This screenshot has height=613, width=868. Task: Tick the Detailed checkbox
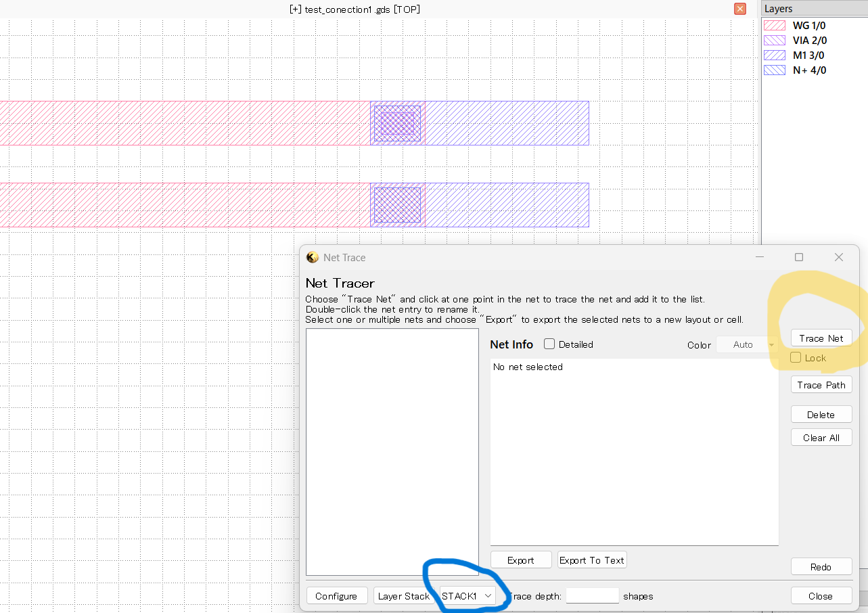click(x=549, y=344)
